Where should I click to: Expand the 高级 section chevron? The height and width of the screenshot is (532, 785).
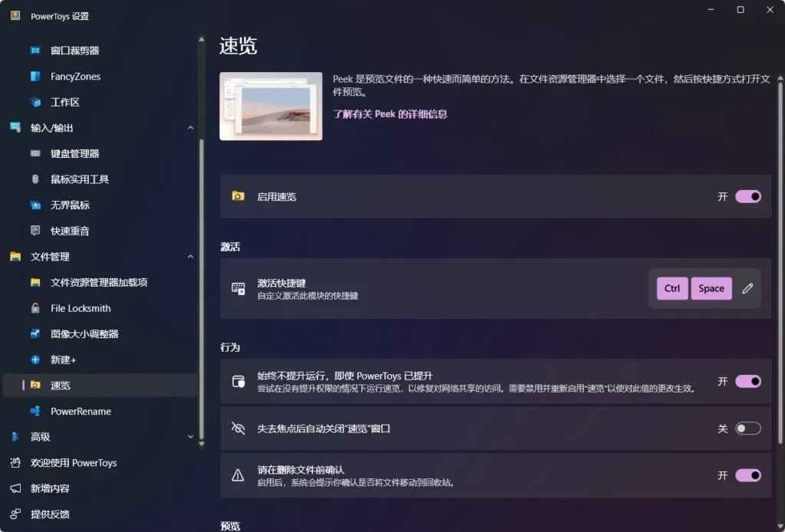click(x=190, y=437)
